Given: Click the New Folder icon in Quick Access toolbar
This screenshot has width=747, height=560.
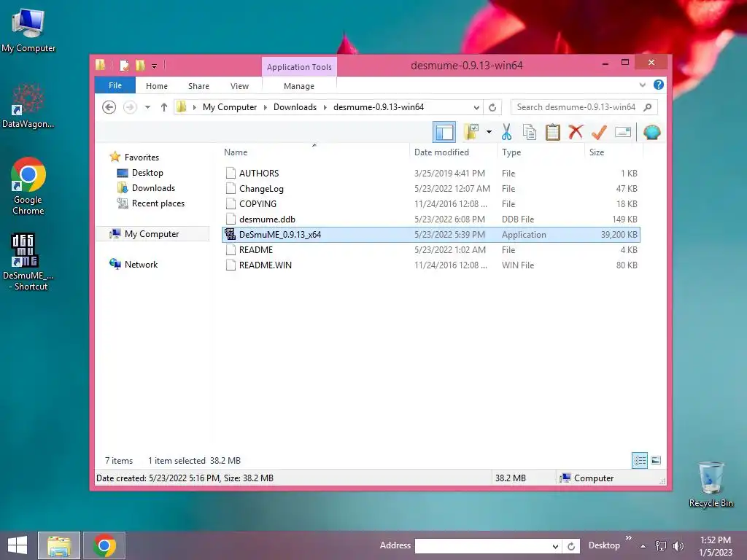Looking at the screenshot, I should (140, 65).
